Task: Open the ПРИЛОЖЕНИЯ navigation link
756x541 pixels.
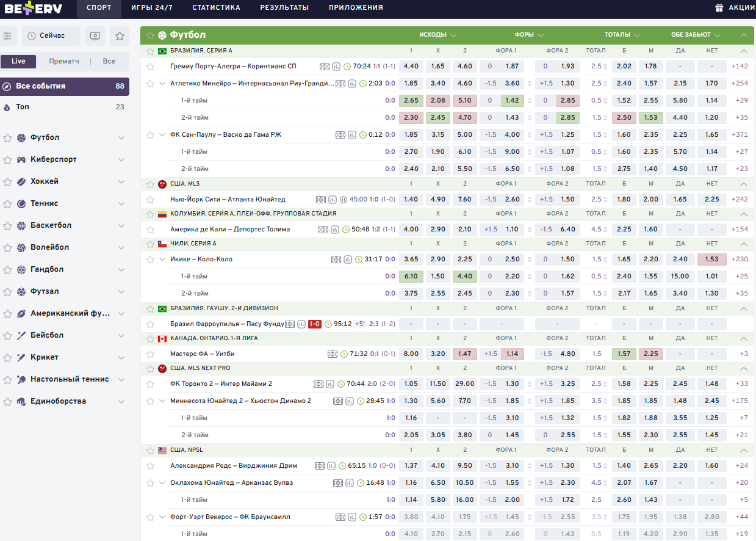Action: 356,8
